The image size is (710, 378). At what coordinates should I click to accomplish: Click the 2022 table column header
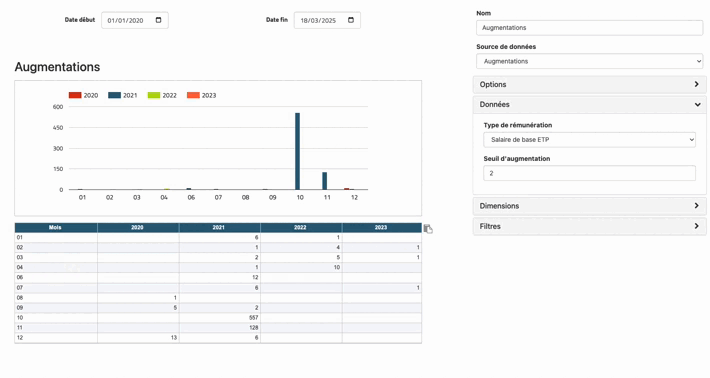301,227
